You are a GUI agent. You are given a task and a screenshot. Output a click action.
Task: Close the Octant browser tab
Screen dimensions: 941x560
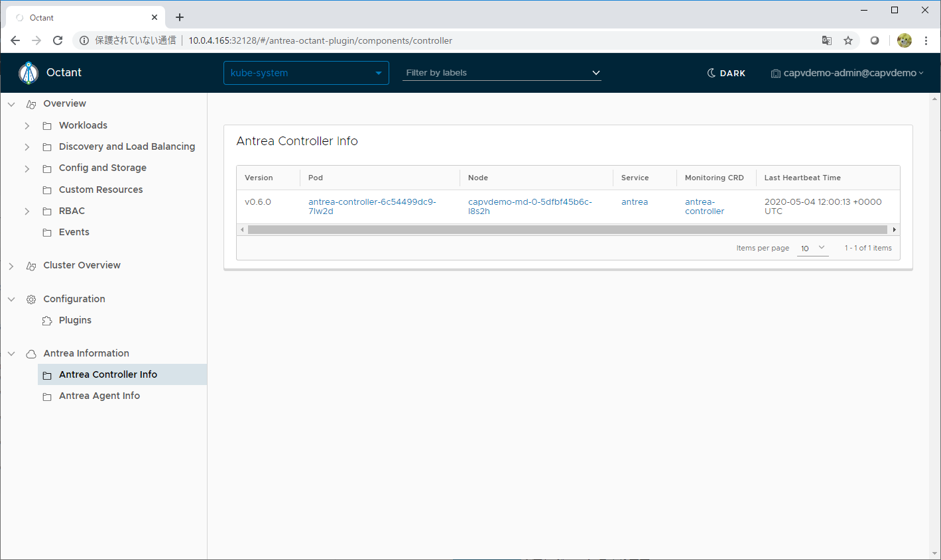pyautogui.click(x=155, y=18)
